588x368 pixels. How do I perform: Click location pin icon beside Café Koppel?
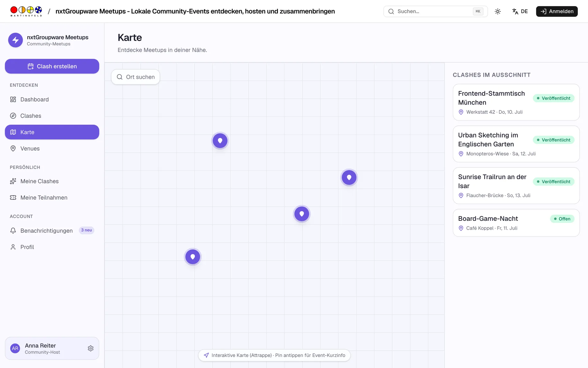click(461, 228)
